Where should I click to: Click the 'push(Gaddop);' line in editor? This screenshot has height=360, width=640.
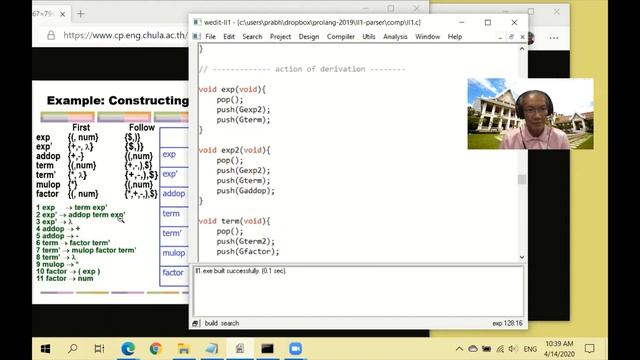coord(246,191)
